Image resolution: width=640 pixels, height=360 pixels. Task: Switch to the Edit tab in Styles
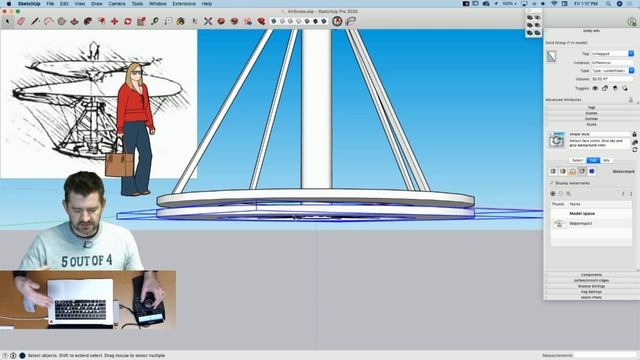coord(593,160)
